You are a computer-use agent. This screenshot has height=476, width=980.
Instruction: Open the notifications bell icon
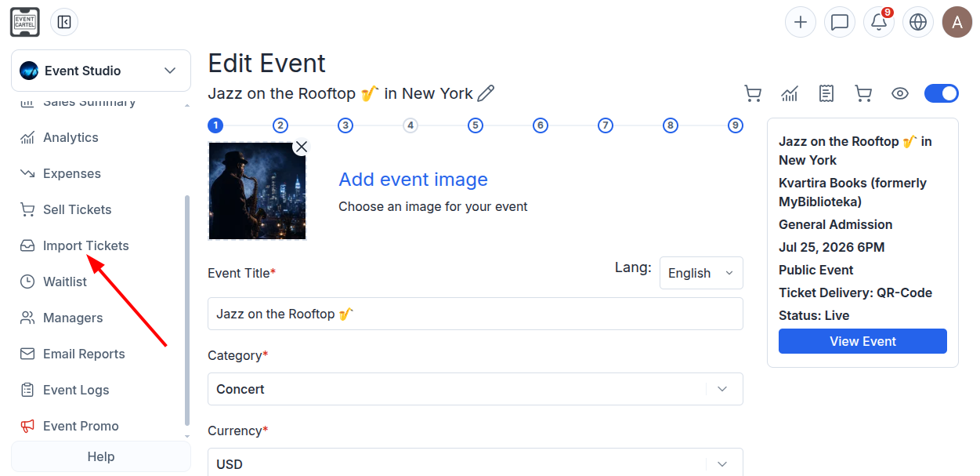[x=879, y=22]
